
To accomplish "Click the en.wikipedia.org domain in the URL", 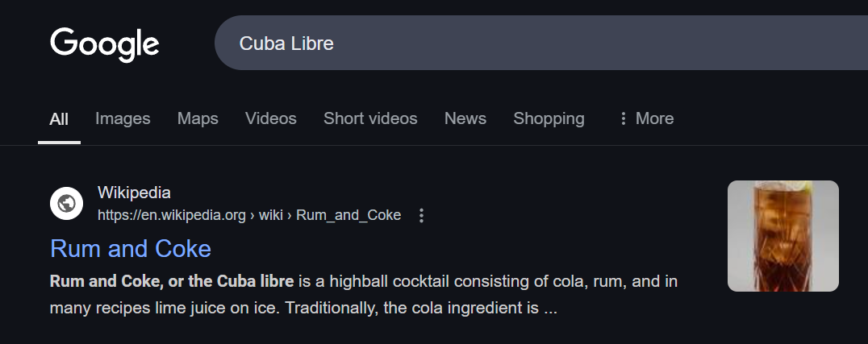I will (x=171, y=215).
